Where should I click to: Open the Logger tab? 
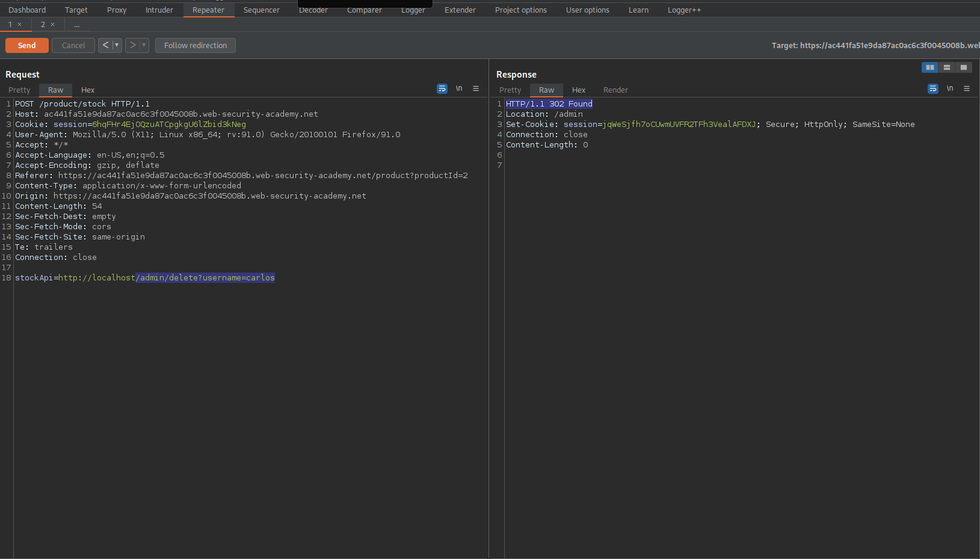(413, 10)
